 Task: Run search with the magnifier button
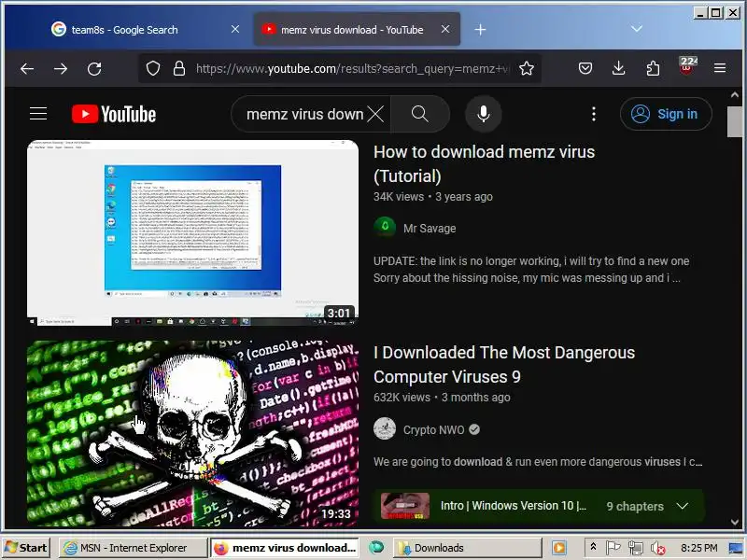(419, 114)
